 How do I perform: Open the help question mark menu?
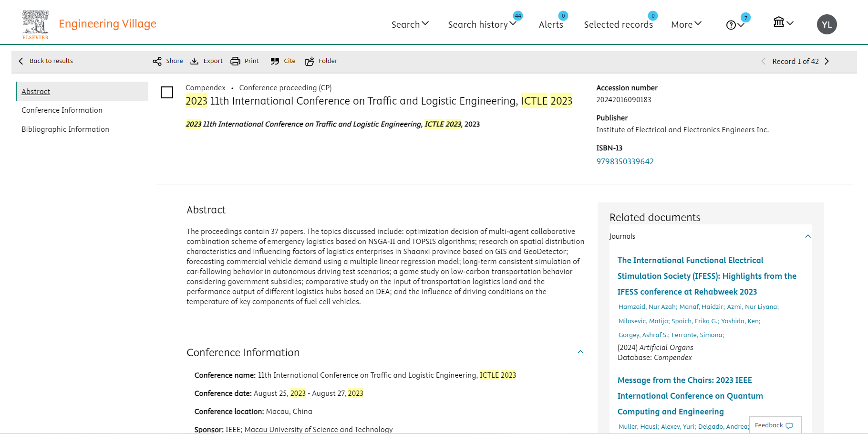(735, 25)
